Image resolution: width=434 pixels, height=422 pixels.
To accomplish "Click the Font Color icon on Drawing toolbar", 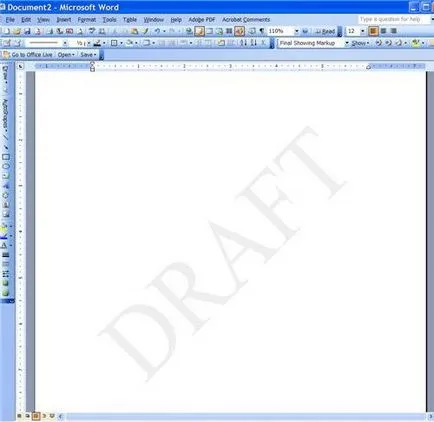I will pos(4,246).
